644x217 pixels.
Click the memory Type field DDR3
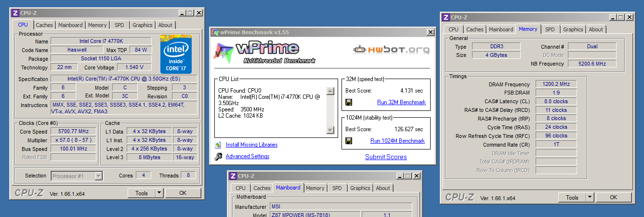point(496,47)
